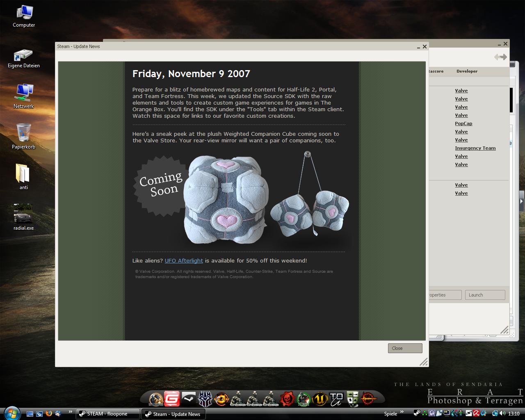Viewport: 525px width, 420px height.
Task: Open the Computer desktop icon
Action: (24, 16)
